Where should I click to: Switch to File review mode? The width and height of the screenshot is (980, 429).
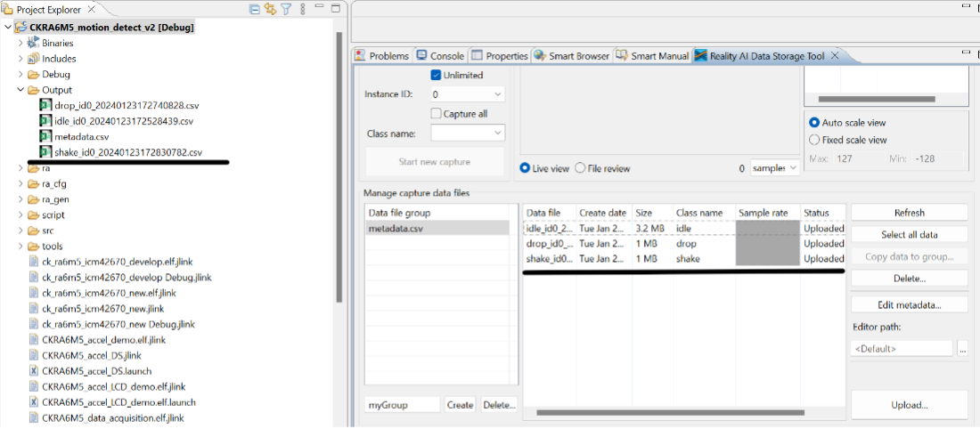pos(581,168)
